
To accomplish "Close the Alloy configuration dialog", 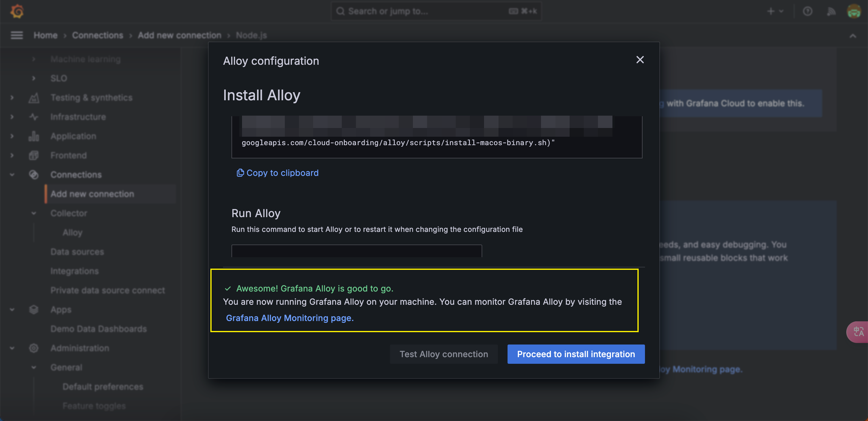I will pos(640,60).
